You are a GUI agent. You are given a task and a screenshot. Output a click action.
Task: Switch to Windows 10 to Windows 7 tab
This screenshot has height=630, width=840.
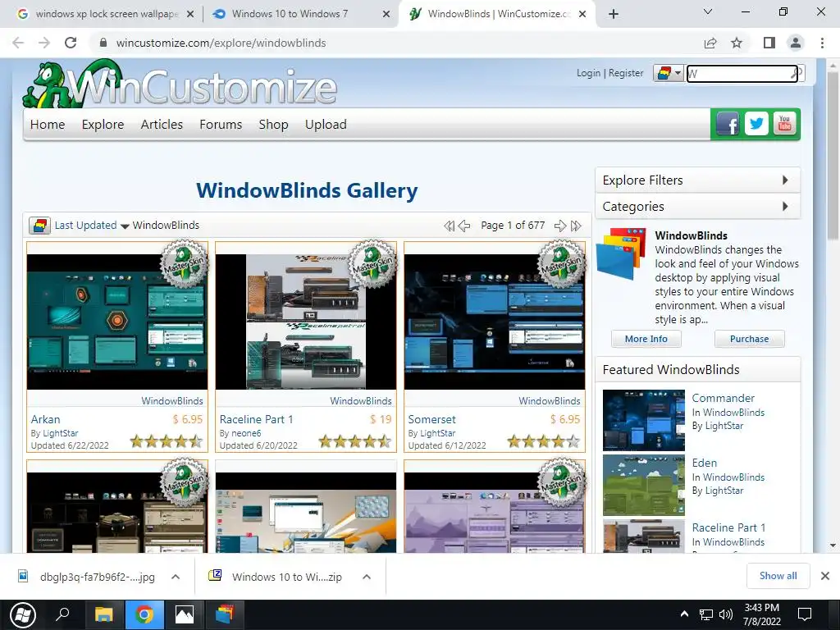pyautogui.click(x=301, y=14)
